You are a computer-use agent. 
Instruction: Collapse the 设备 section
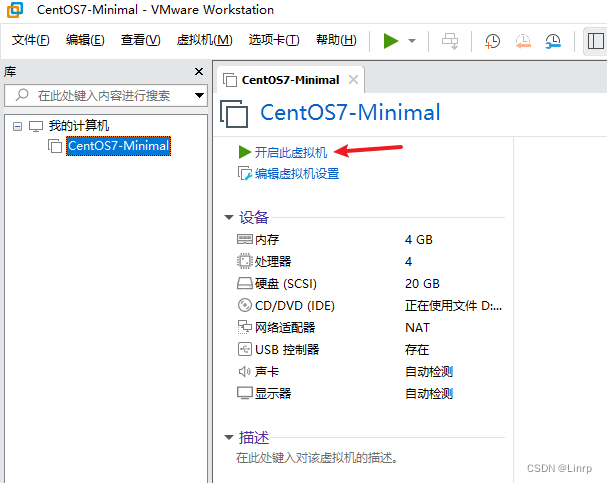[229, 217]
